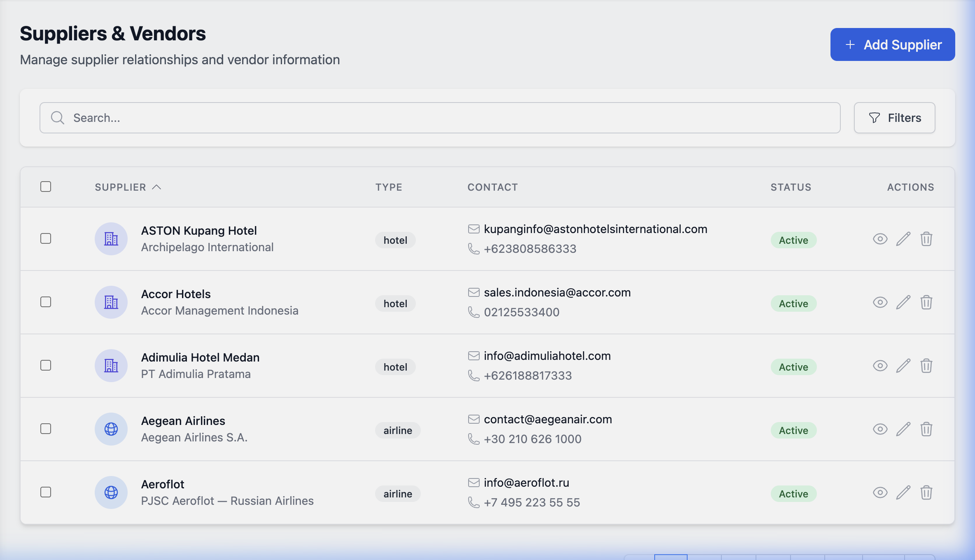Click phone number +30 210 626 1000

[533, 439]
